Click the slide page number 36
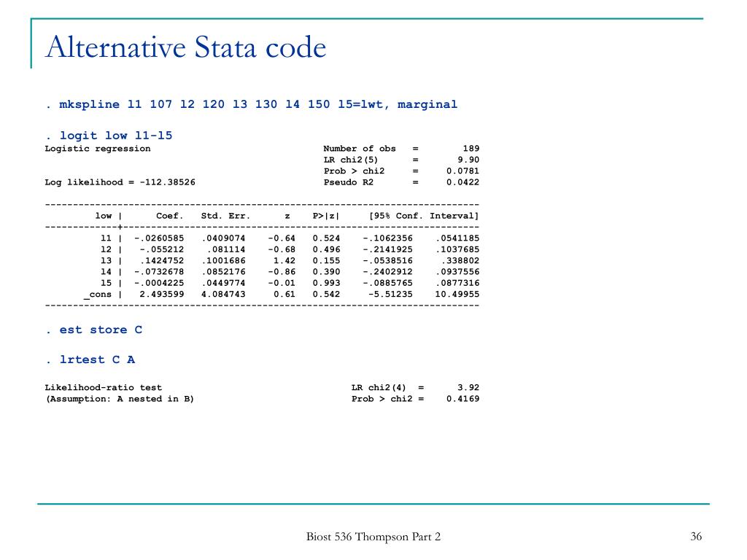This screenshot has width=747, height=560. point(696,537)
